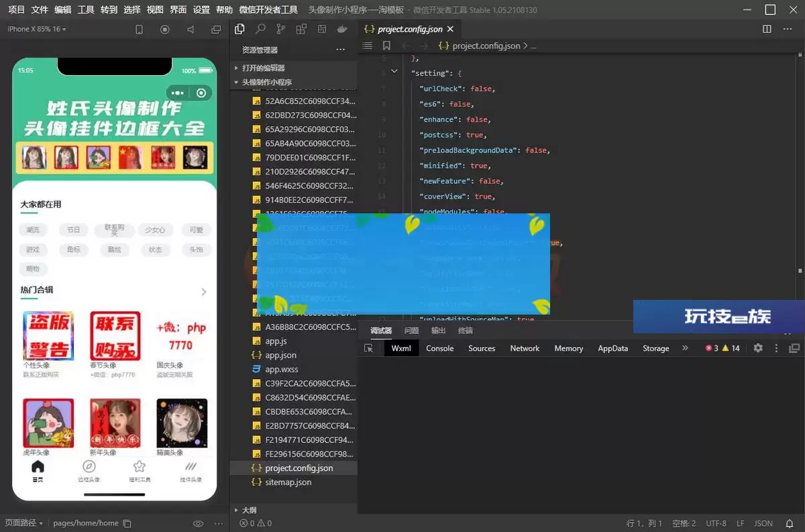Open Explorer panel more options (three dots)
This screenshot has width=805, height=532.
tap(341, 50)
